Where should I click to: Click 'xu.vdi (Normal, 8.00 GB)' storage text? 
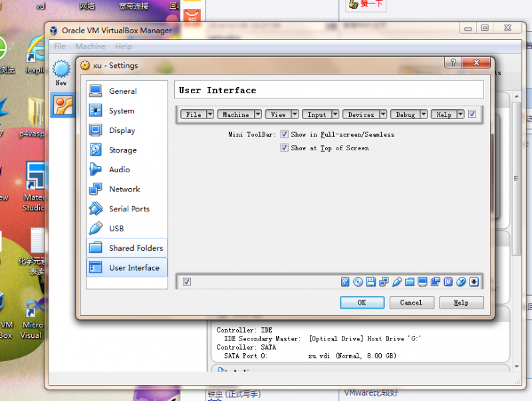click(352, 356)
